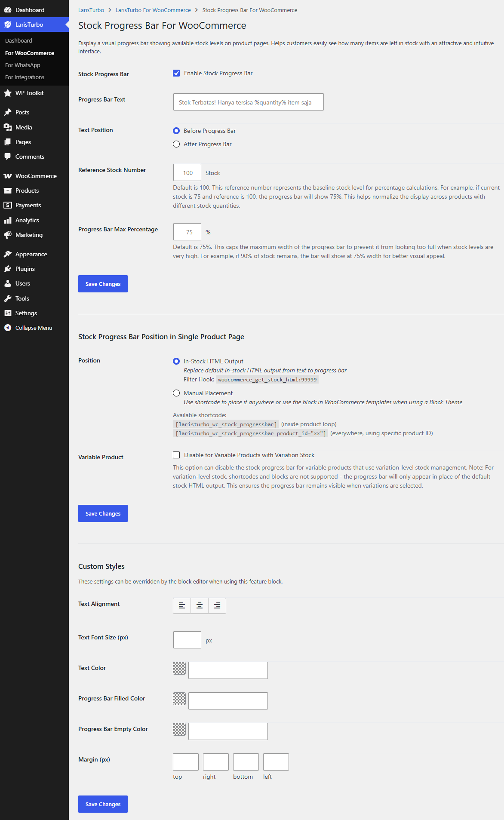Click Collapse Menu text link
The height and width of the screenshot is (820, 504).
pyautogui.click(x=34, y=328)
